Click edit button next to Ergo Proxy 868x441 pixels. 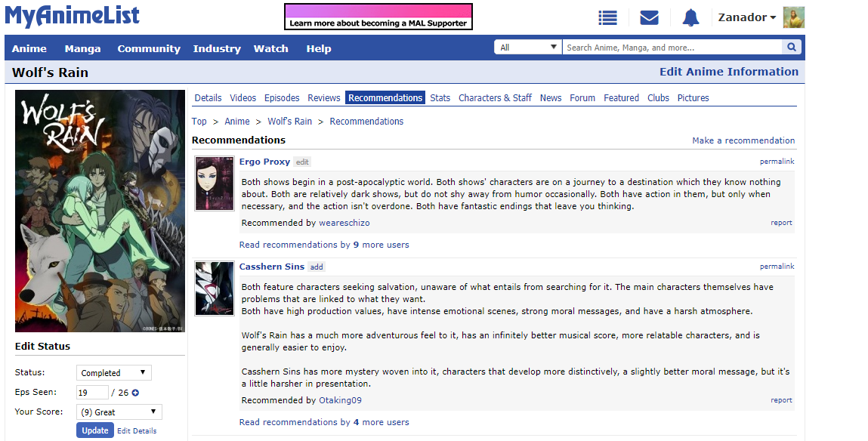(x=302, y=162)
